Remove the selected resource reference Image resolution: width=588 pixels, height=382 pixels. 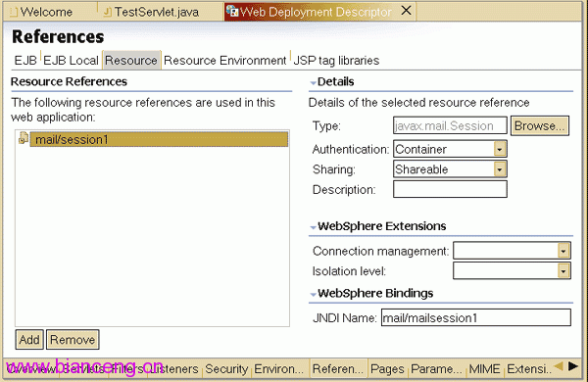(x=73, y=340)
